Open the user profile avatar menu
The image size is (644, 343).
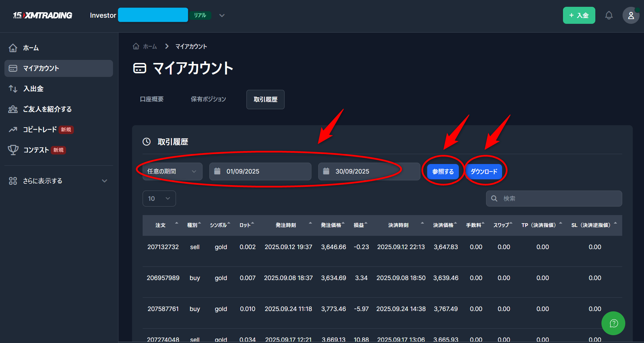pos(631,15)
